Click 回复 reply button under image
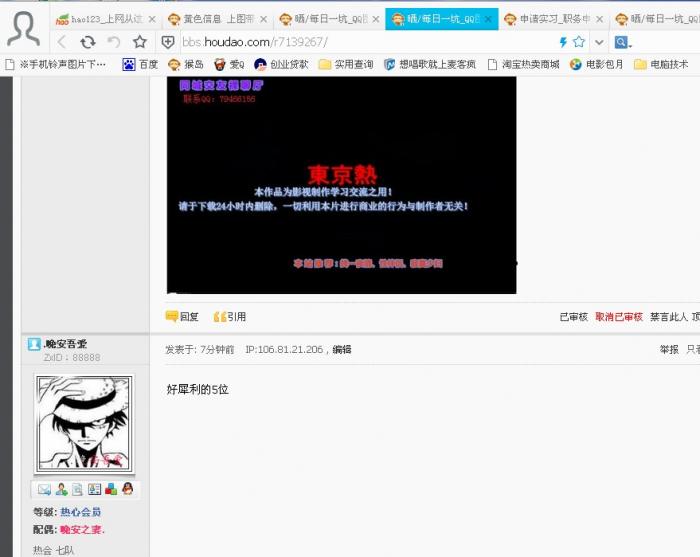This screenshot has width=700, height=557. pyautogui.click(x=182, y=317)
